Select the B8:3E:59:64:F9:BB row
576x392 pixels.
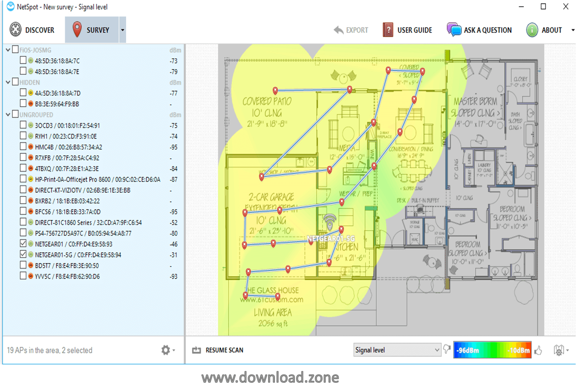pyautogui.click(x=93, y=104)
